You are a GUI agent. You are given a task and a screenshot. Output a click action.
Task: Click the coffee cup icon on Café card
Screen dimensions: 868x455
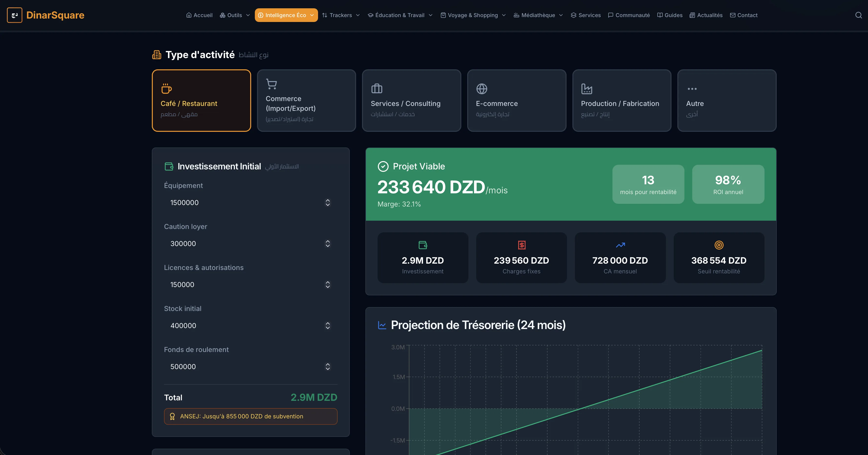(166, 89)
